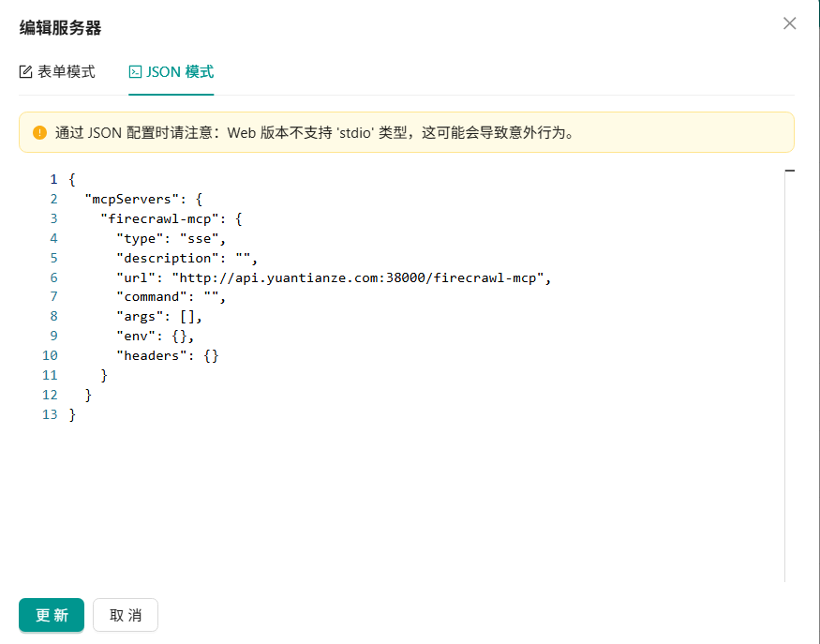Click the pencil icon beside 表单模式
Viewport: 820px width, 644px height.
(26, 72)
